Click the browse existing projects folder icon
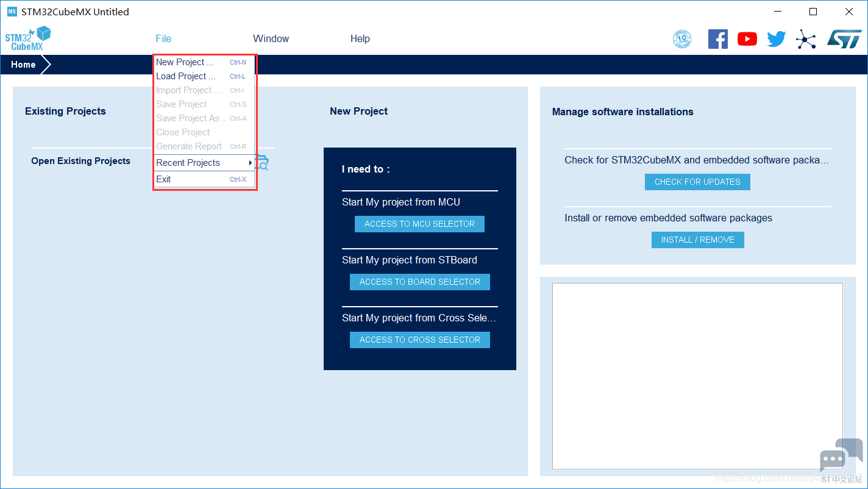868x489 pixels. pyautogui.click(x=262, y=162)
